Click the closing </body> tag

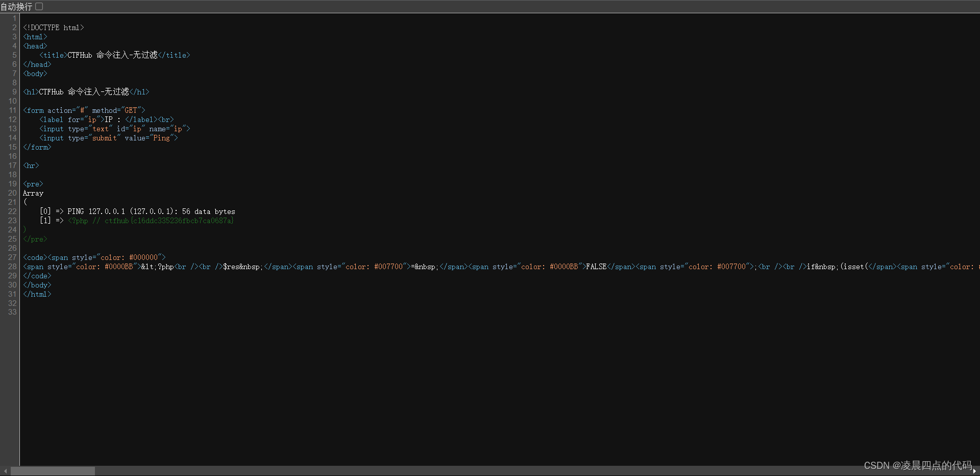coord(37,285)
